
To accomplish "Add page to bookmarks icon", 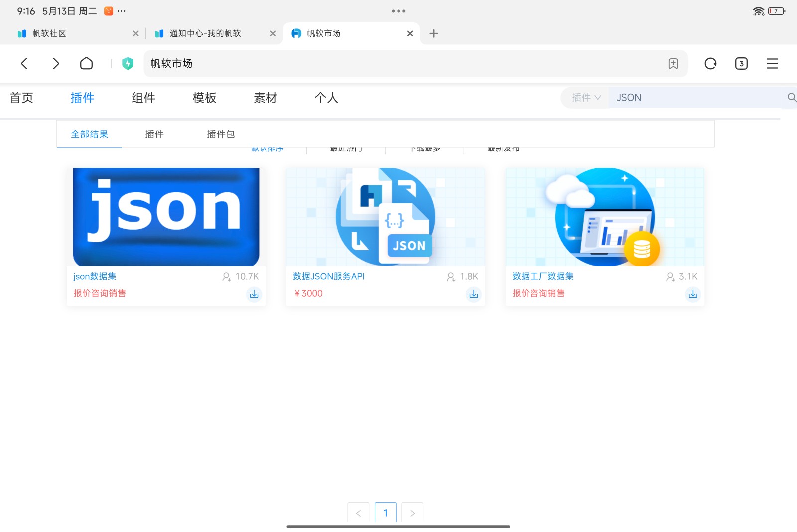I will point(673,63).
